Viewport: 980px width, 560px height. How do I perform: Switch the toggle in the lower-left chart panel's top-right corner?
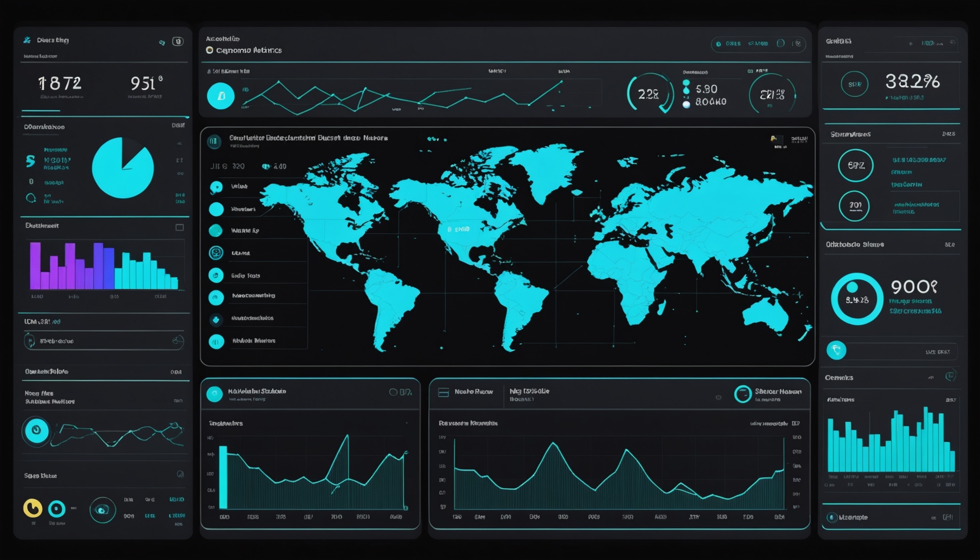pyautogui.click(x=401, y=392)
